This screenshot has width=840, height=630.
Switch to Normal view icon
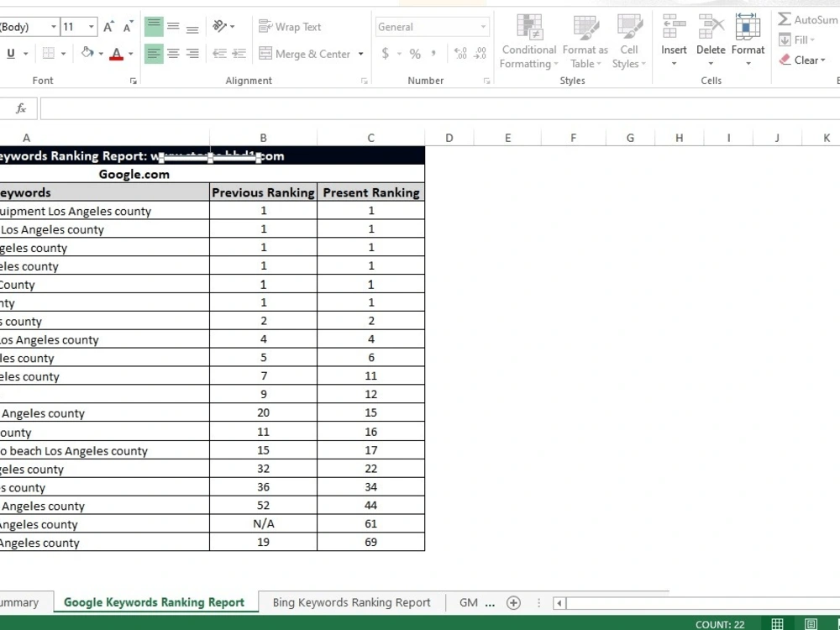tap(777, 624)
